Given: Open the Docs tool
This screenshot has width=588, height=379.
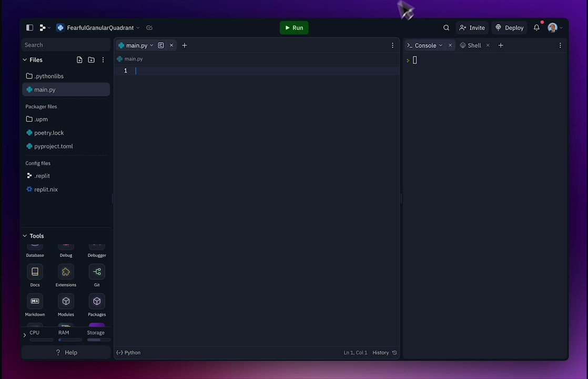Looking at the screenshot, I should 35,275.
